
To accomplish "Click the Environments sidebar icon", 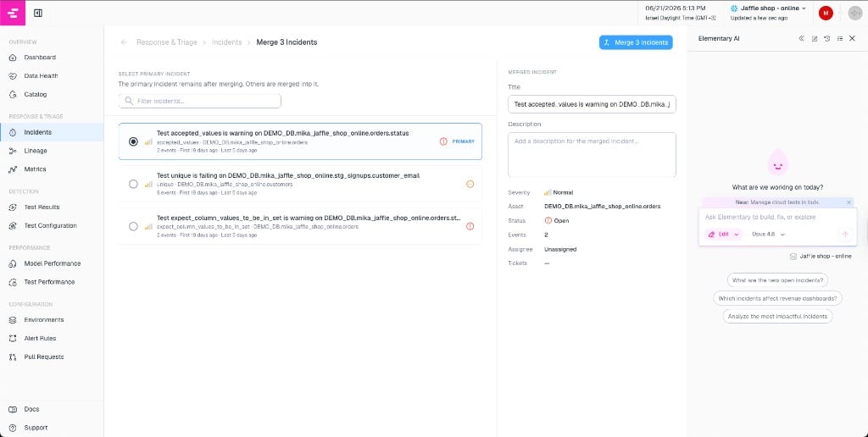I will [13, 320].
